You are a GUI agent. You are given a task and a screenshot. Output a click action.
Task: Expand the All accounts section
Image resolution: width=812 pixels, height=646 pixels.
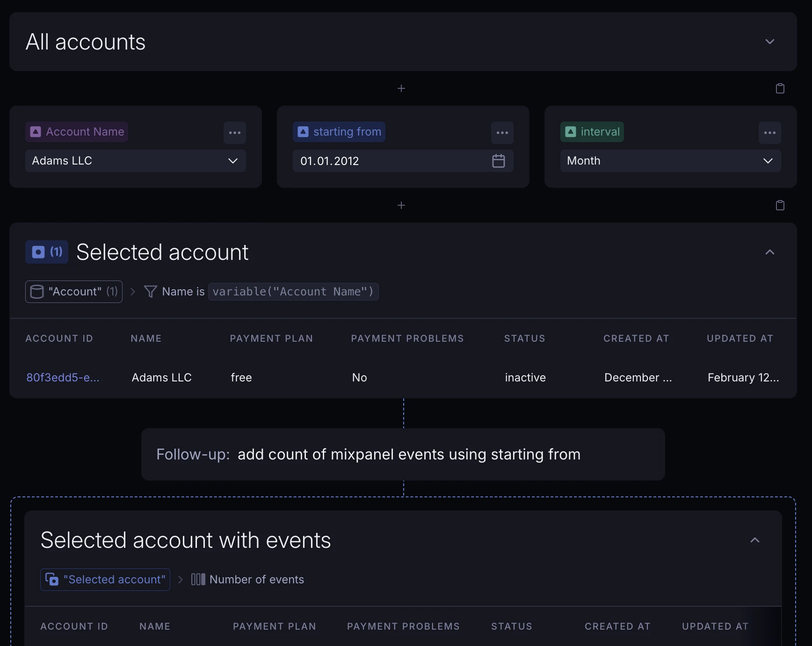pos(769,42)
